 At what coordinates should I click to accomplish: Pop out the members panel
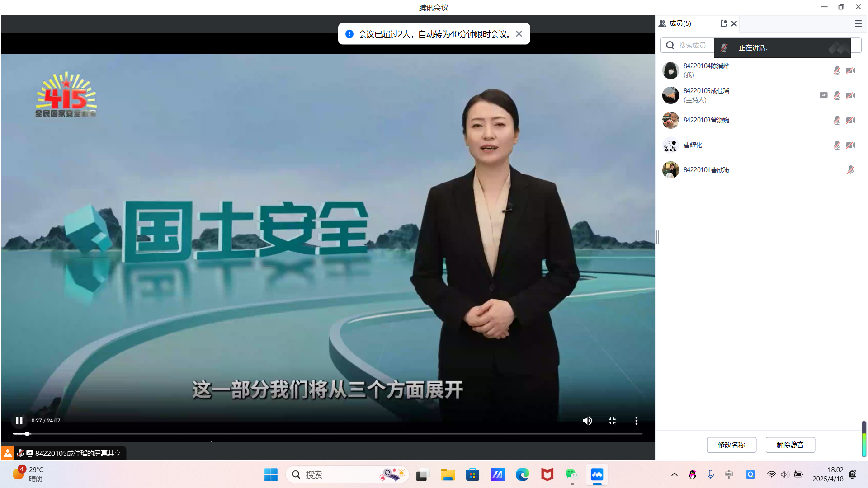[x=723, y=23]
